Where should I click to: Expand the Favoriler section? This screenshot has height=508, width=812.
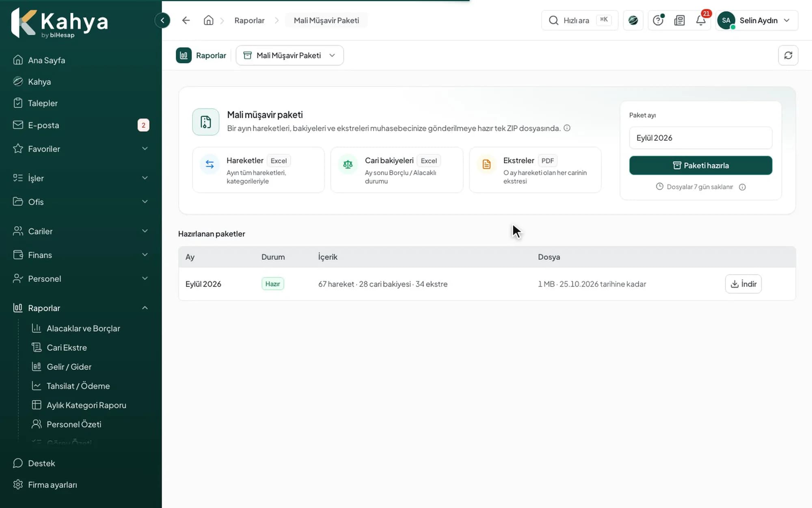[x=80, y=149]
